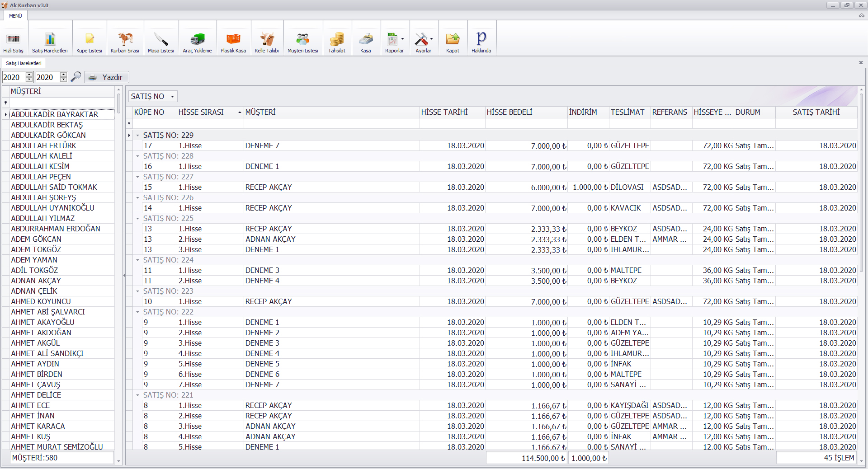Select the Satış Hareketleri document tab
This screenshot has height=469, width=868.
(x=24, y=63)
